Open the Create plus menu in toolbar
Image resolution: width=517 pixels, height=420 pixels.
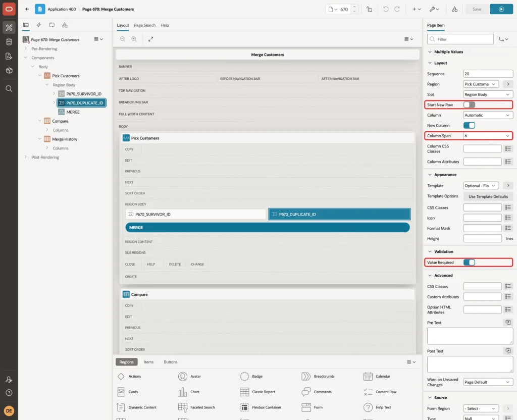[x=417, y=9]
